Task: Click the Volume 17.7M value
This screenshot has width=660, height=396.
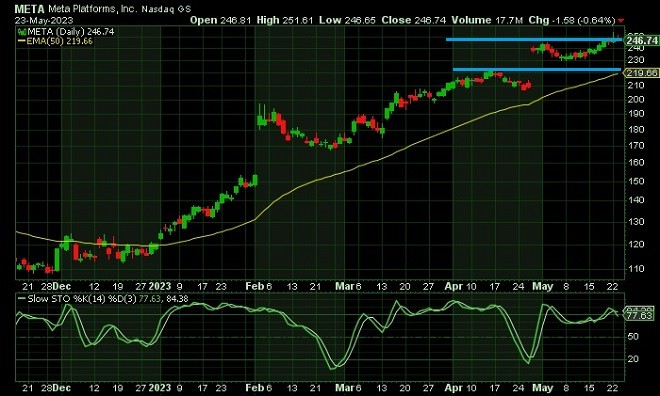Action: click(487, 20)
